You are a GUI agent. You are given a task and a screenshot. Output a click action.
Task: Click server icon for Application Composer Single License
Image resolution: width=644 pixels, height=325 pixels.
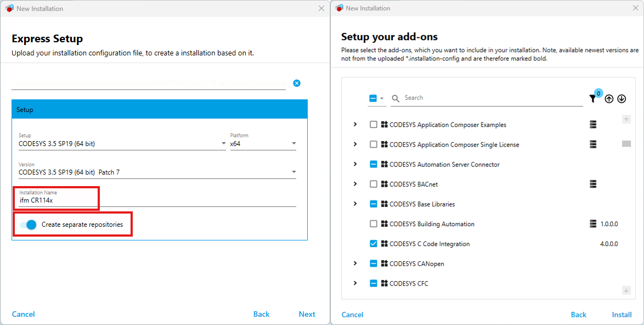[x=592, y=144]
